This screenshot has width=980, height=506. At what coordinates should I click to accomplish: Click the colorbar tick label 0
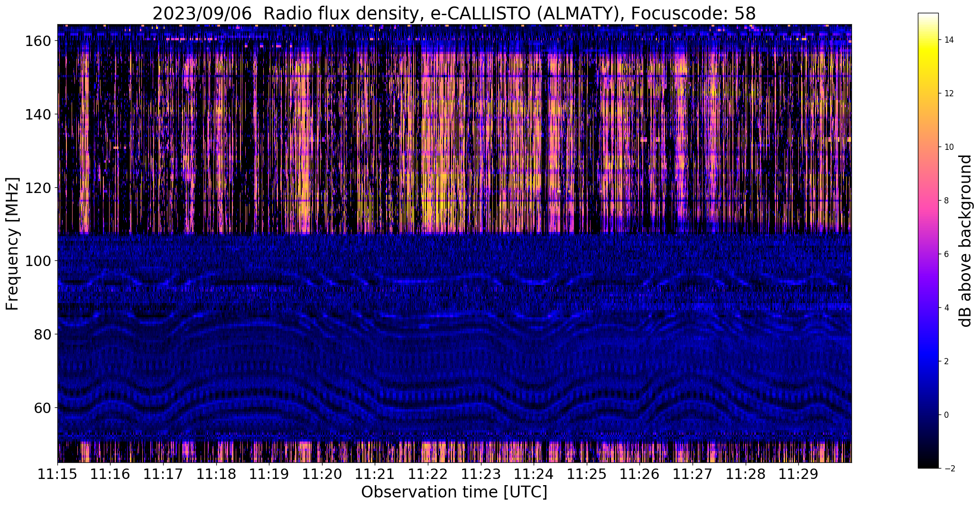[x=947, y=415]
